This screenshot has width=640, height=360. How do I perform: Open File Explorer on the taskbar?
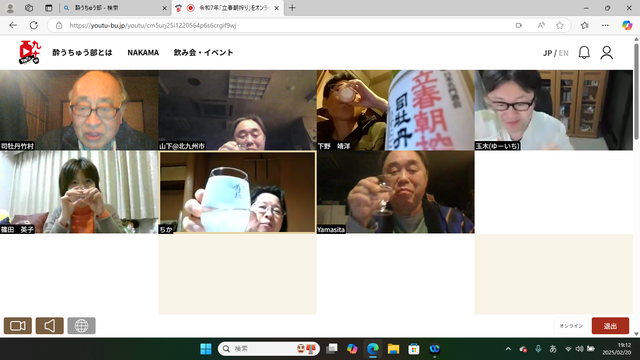click(393, 349)
